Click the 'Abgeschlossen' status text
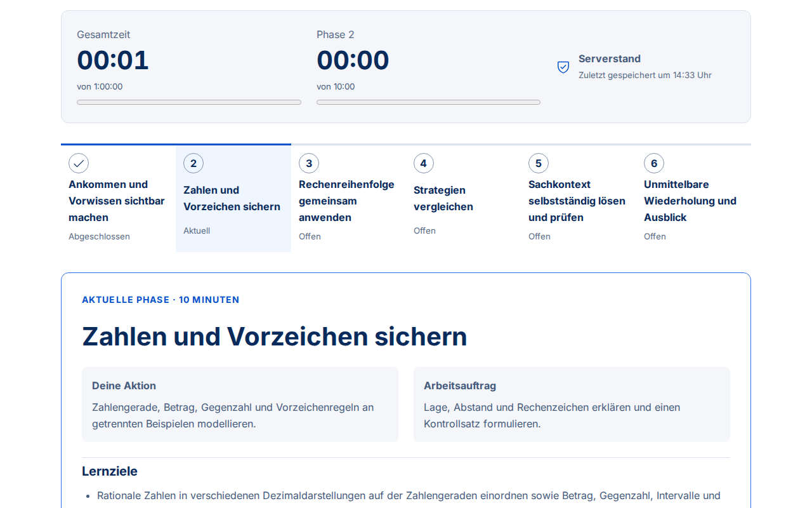Screen dimensions: 812x508 click(99, 236)
